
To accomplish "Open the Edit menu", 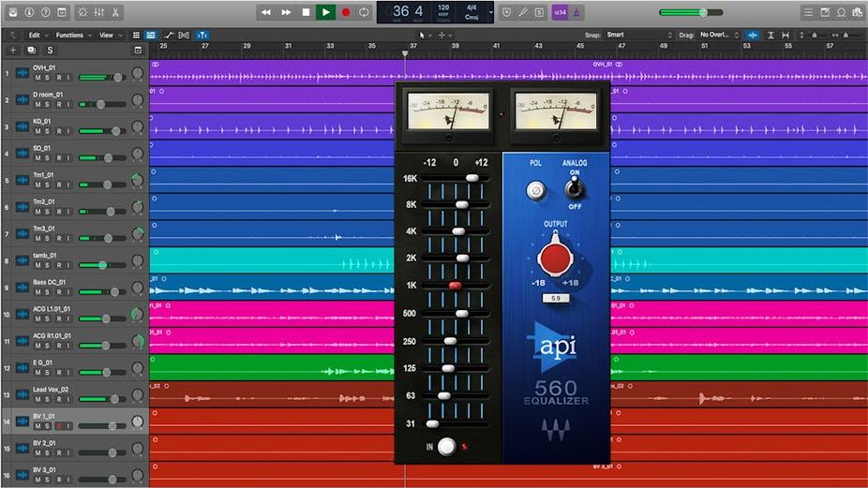I will (x=36, y=35).
